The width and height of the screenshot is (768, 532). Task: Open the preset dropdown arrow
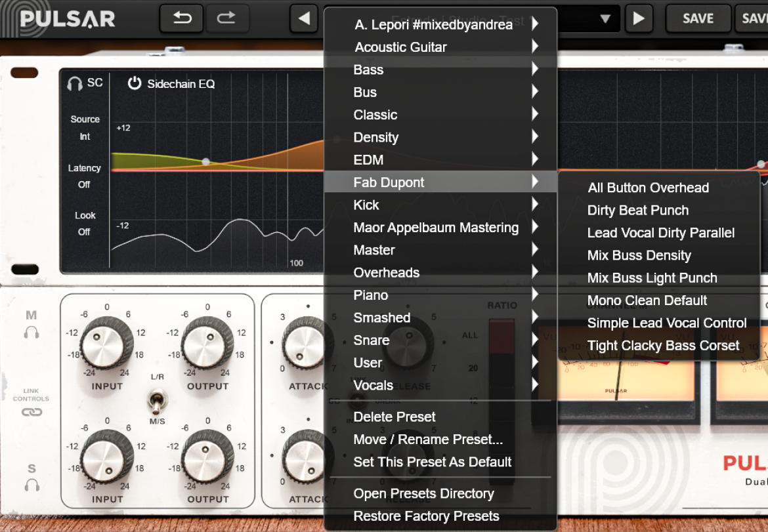pos(605,18)
